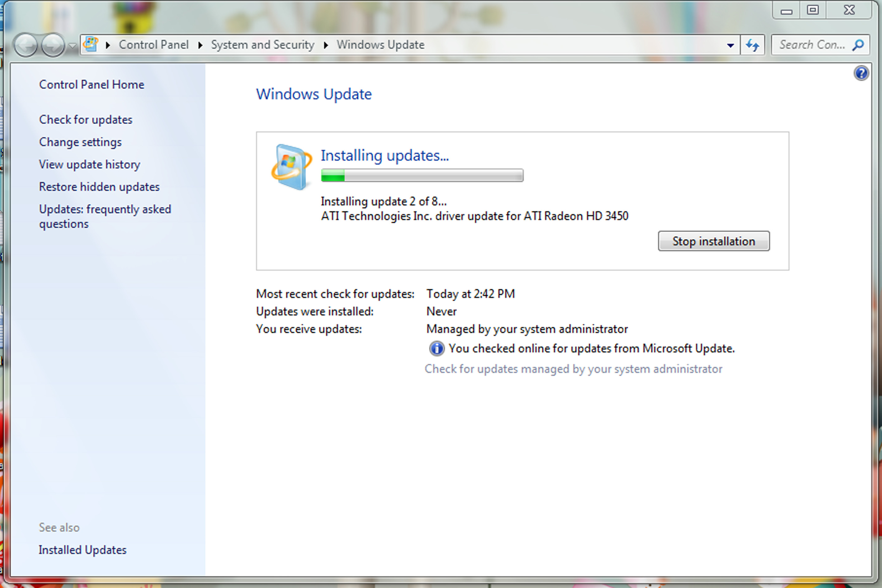The width and height of the screenshot is (882, 588).
Task: Click Check for updates managed by administrator link
Action: pyautogui.click(x=573, y=369)
